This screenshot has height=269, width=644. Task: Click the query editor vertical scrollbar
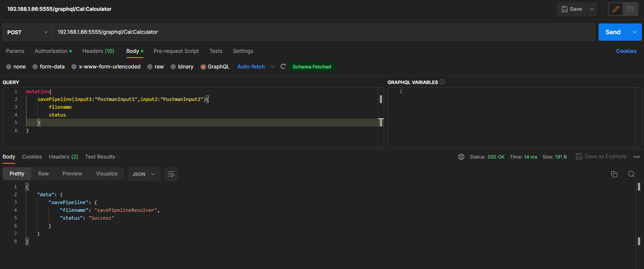381,99
